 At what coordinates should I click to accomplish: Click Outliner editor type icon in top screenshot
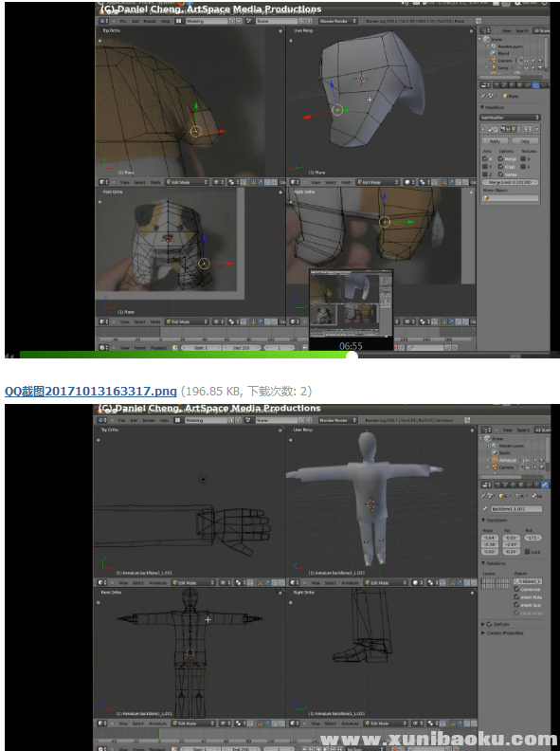pyautogui.click(x=485, y=30)
